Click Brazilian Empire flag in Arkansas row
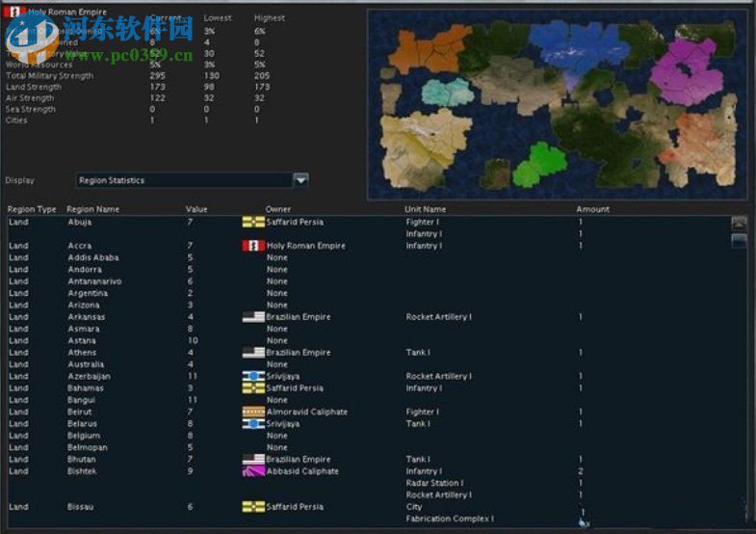The height and width of the screenshot is (534, 756). [x=253, y=317]
